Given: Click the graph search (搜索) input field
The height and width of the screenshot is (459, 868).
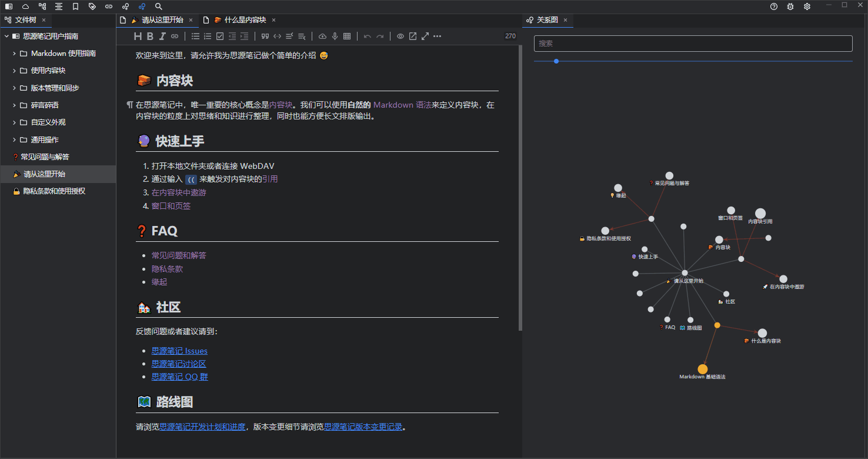Looking at the screenshot, I should pos(693,44).
